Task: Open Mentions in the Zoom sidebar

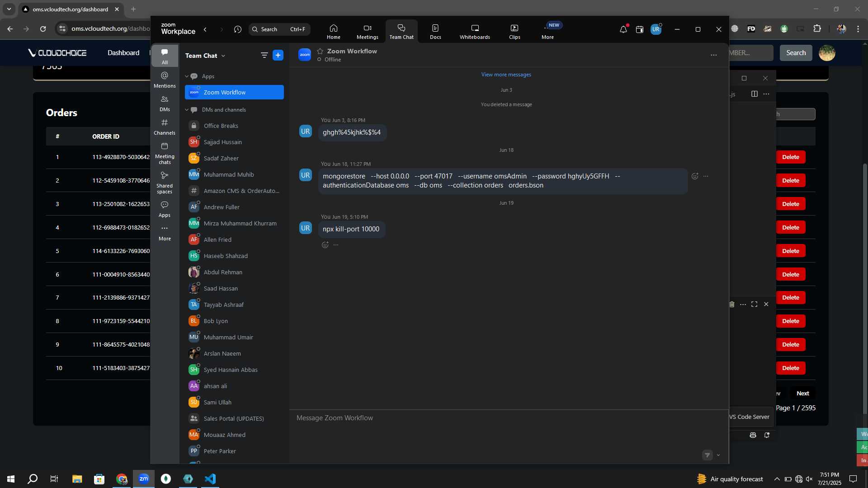Action: [x=165, y=80]
